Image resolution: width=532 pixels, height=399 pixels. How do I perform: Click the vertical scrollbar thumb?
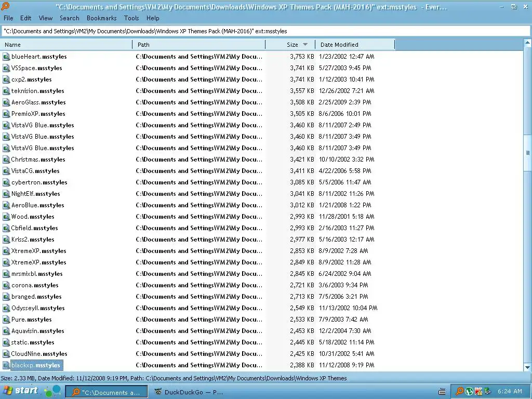528,153
